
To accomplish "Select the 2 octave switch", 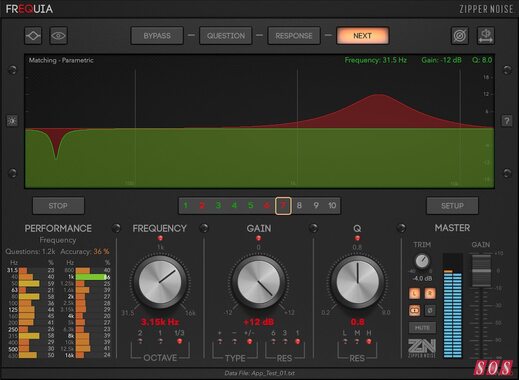I will 140,341.
